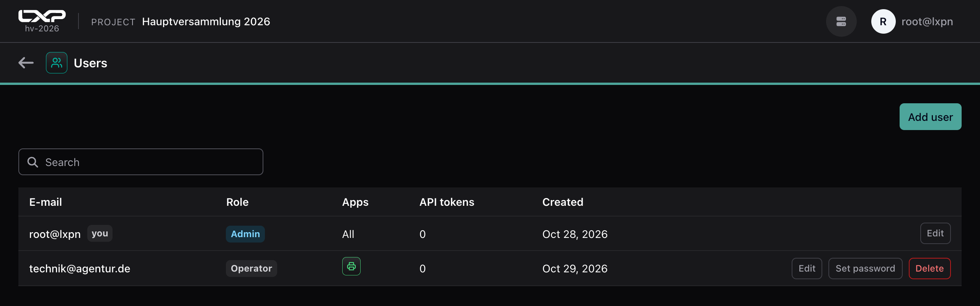The width and height of the screenshot is (980, 306).
Task: Click the Role column header
Action: point(237,202)
